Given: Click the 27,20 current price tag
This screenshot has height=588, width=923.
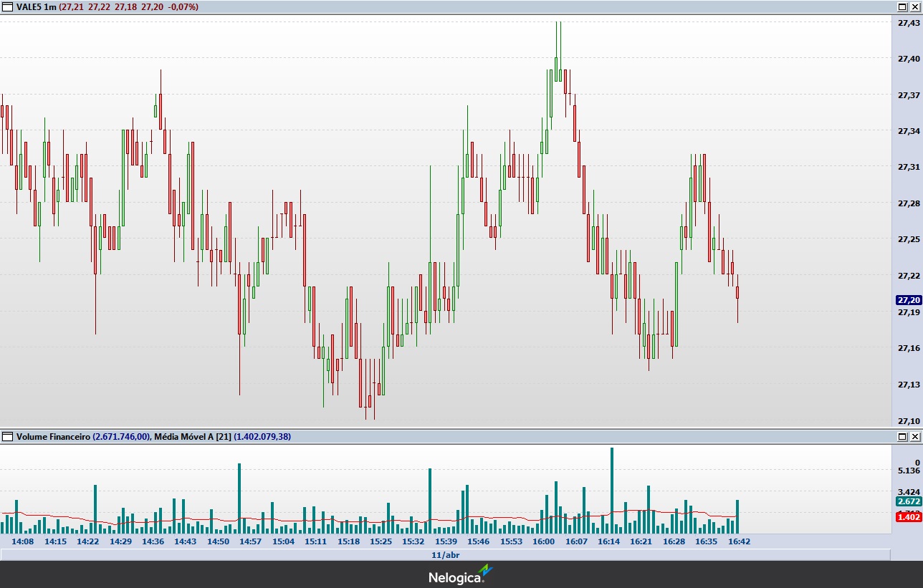Looking at the screenshot, I should point(909,300).
